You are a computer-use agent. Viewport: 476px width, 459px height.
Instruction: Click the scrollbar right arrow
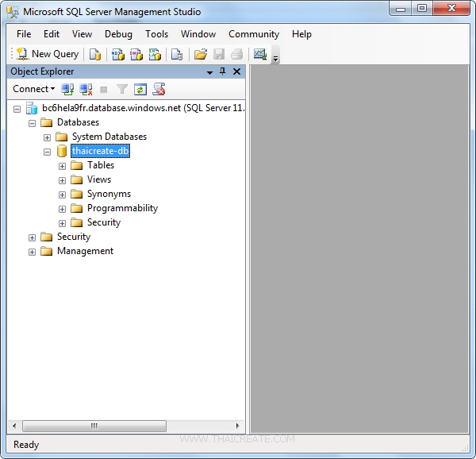coord(238,426)
